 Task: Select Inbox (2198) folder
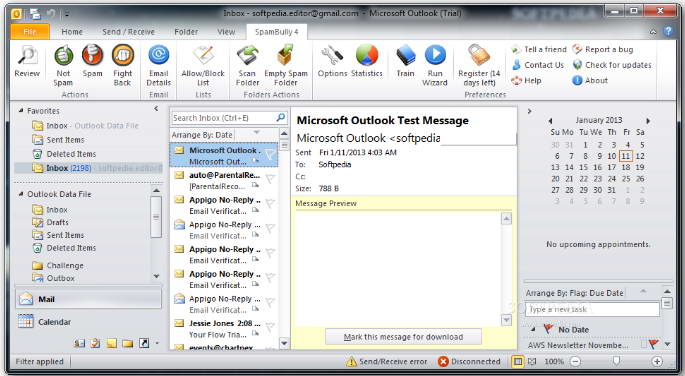pyautogui.click(x=89, y=168)
